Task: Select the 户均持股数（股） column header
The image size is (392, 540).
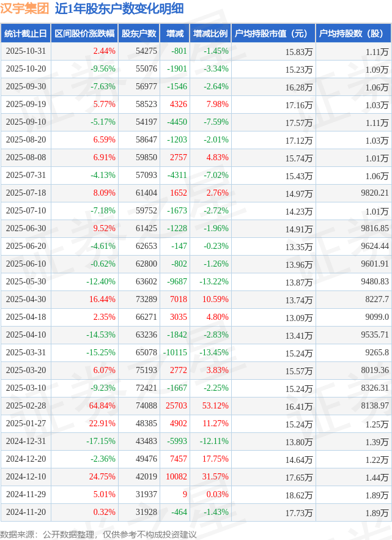Action: 354,34
